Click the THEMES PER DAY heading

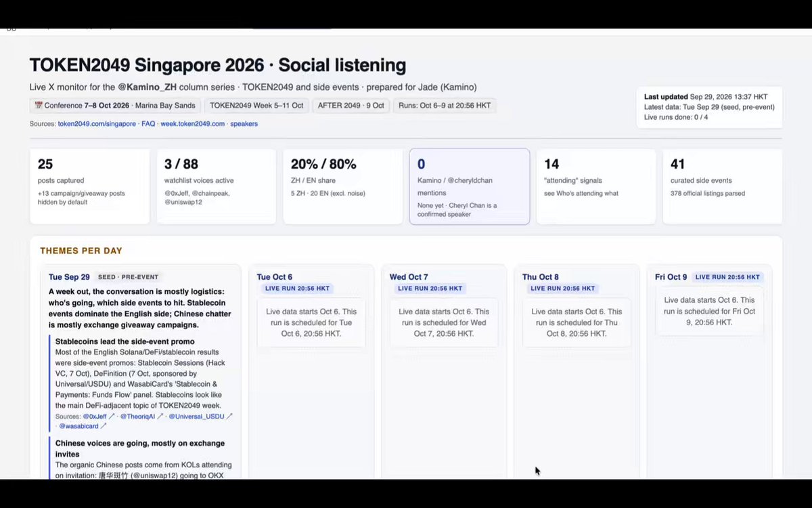81,251
